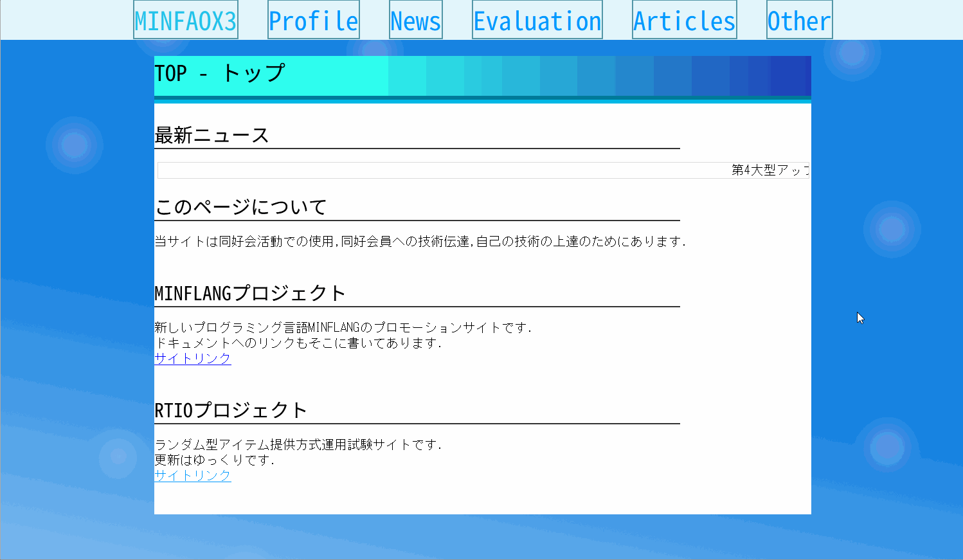Click the このページについて heading
Viewport: 963px width, 560px height.
(x=241, y=207)
